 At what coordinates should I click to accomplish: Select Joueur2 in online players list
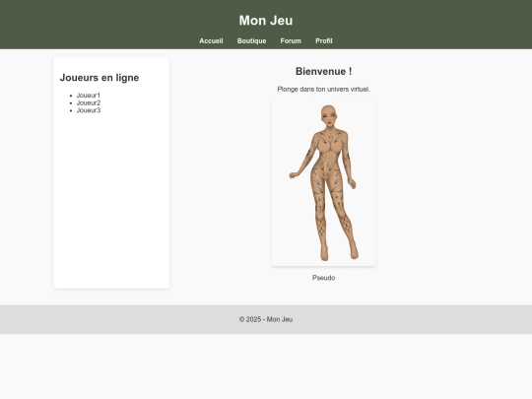[x=89, y=102]
